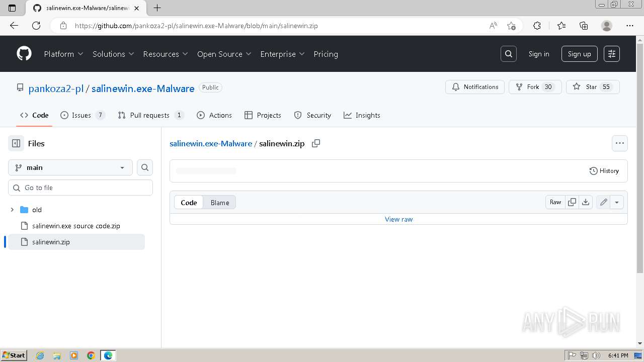Download the raw salinewin.zip file
Image resolution: width=644 pixels, height=362 pixels.
[x=586, y=202]
